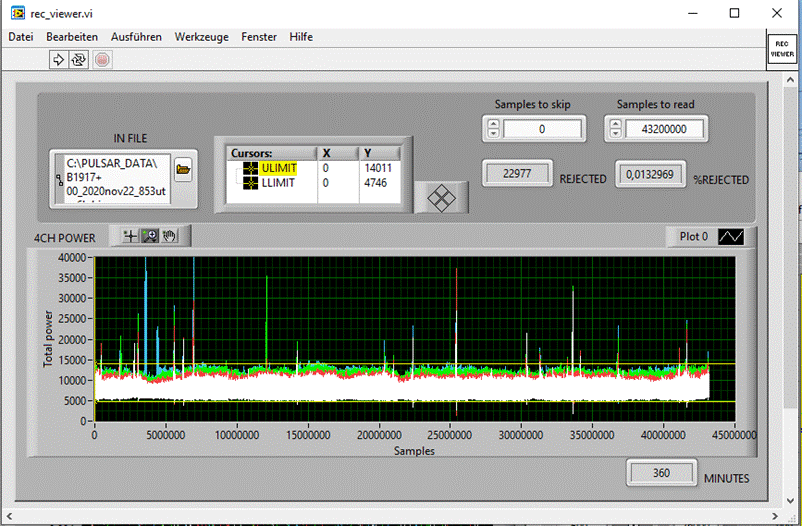Viewport: 802px width, 526px height.
Task: Decrement Samples to skip value
Action: 493,133
